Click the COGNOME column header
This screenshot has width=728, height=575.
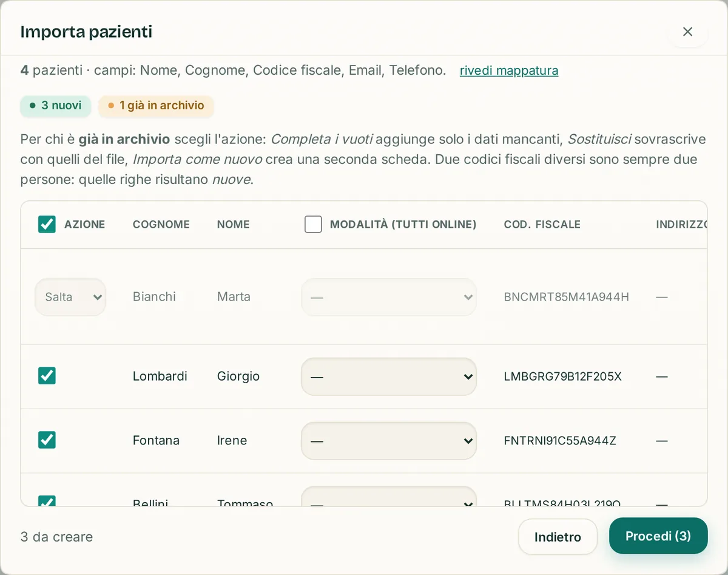pos(161,224)
